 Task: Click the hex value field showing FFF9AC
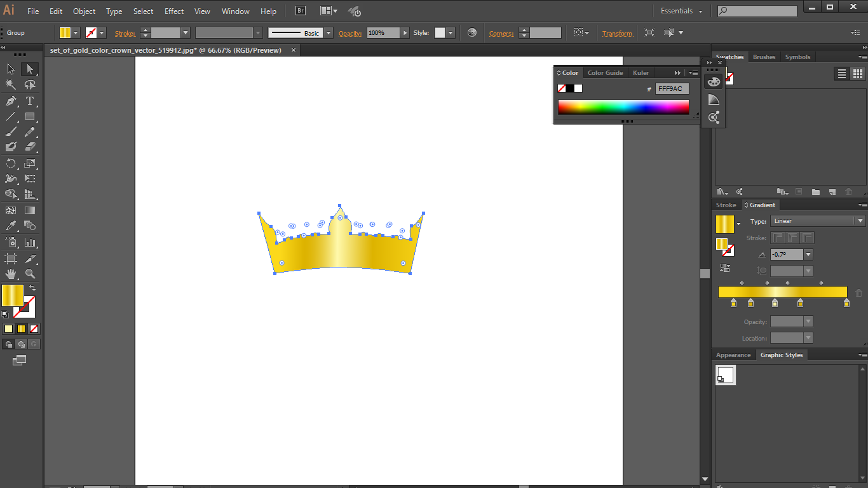[x=671, y=88]
